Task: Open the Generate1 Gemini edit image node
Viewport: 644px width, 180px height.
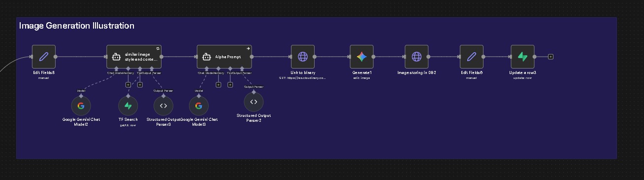Action: (x=362, y=57)
